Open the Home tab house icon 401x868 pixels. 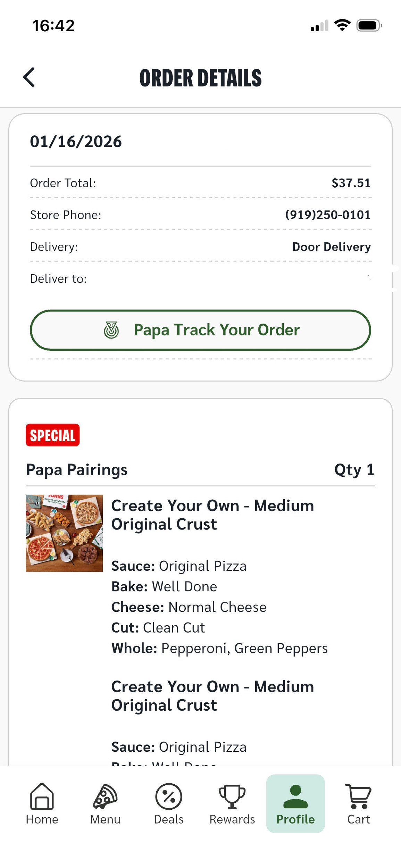click(x=42, y=796)
